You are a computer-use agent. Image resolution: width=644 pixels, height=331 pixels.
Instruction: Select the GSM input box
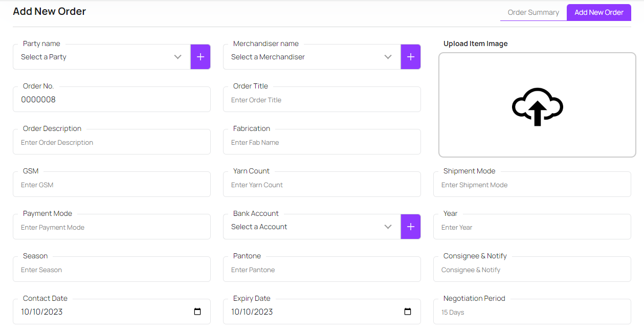tap(112, 185)
